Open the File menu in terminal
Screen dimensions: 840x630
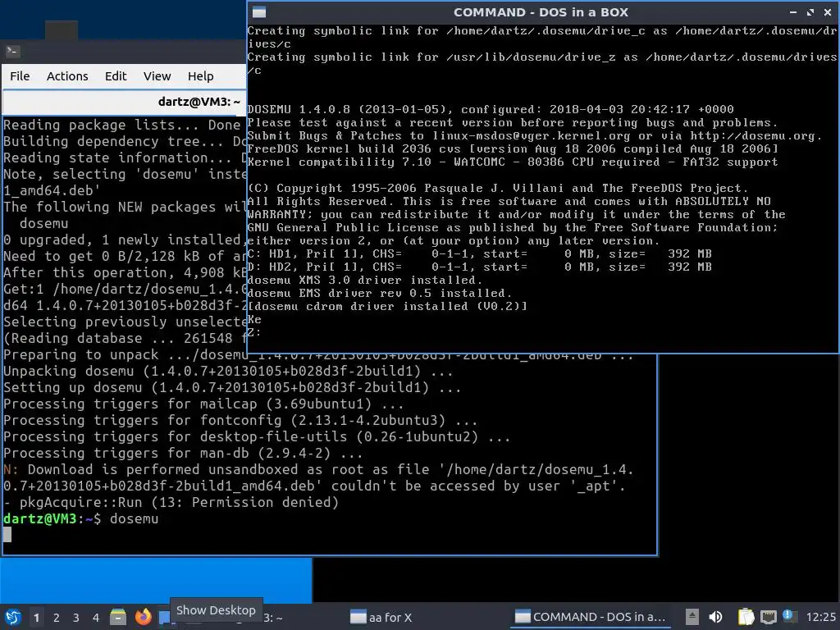pyautogui.click(x=20, y=76)
